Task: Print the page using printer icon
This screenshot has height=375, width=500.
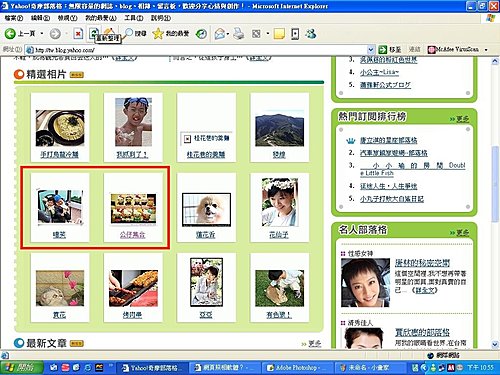Action: (x=238, y=34)
